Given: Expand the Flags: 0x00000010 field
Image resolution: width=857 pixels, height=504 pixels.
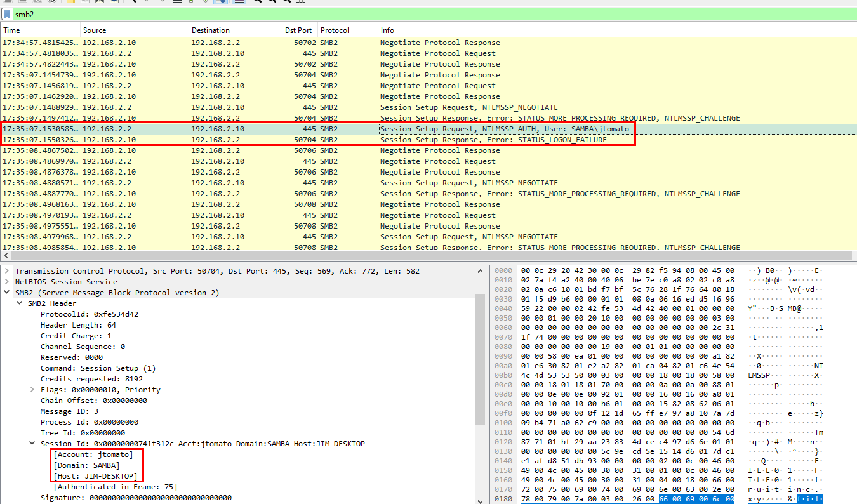Looking at the screenshot, I should [32, 390].
